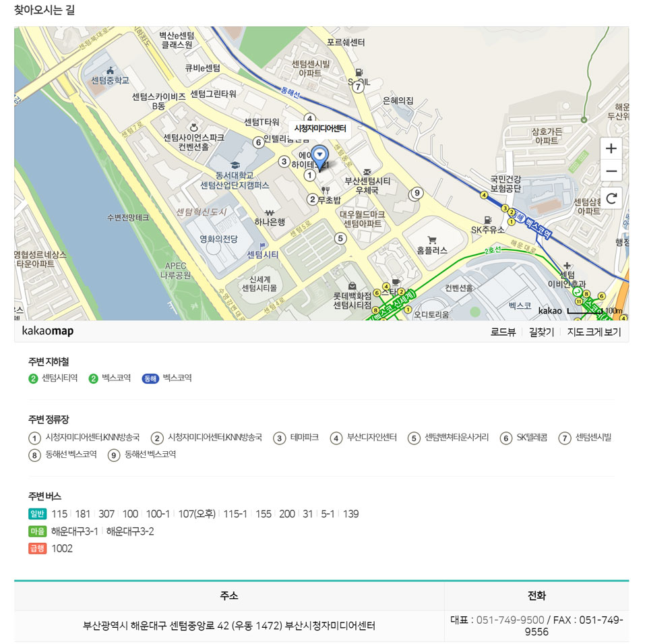Select bus stop marker 9 on the map
The image size is (647, 644).
point(417,193)
